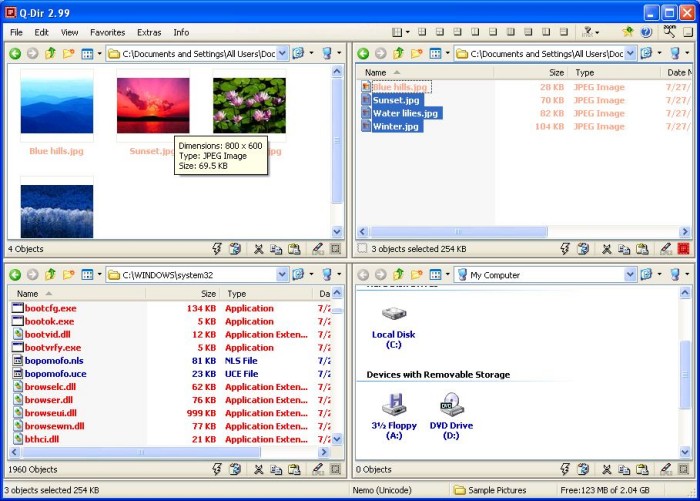Open the Favorites menu
Screen dimensions: 700x501
pyautogui.click(x=107, y=32)
